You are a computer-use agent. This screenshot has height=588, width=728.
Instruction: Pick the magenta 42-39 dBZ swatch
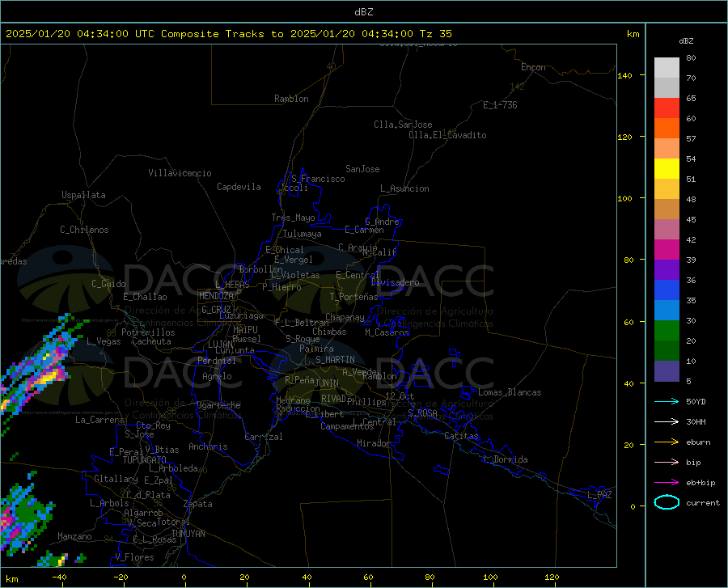pos(667,250)
